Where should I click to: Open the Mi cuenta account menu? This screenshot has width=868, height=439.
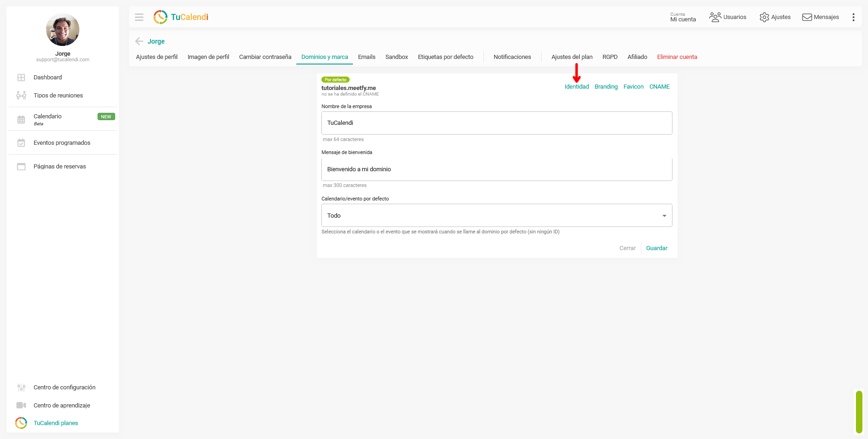click(x=683, y=17)
